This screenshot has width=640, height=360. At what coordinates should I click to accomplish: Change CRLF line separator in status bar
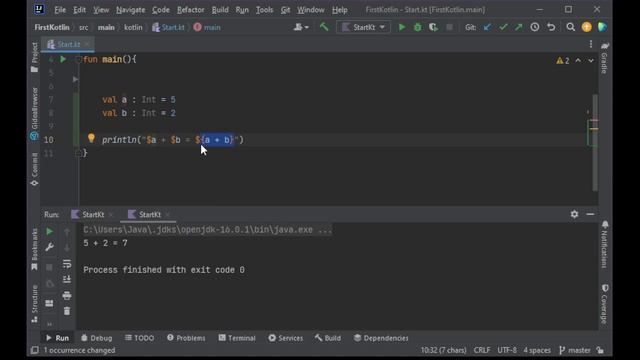pyautogui.click(x=482, y=350)
